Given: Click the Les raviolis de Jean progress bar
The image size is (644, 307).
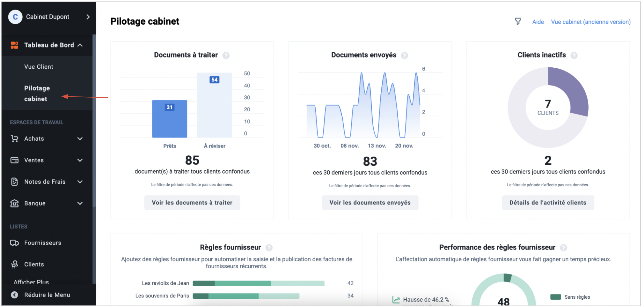Looking at the screenshot, I should (x=259, y=283).
